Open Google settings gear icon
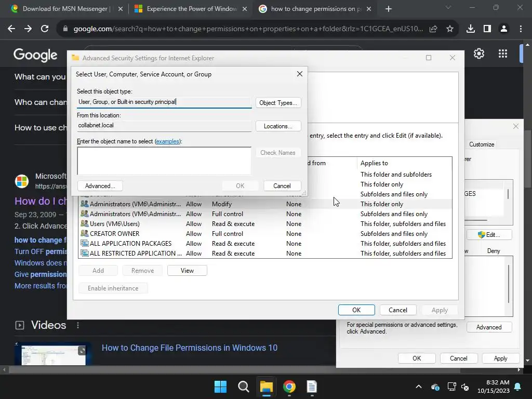 (478, 54)
